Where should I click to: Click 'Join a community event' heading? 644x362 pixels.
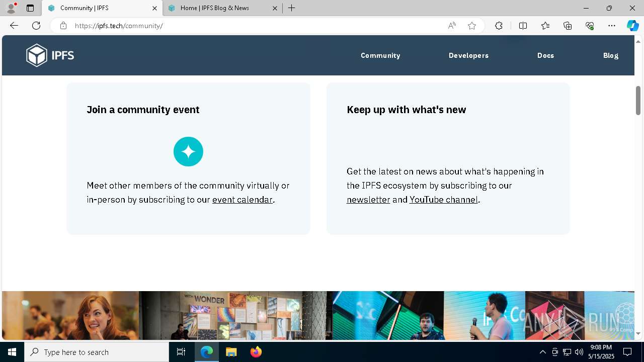pos(143,110)
